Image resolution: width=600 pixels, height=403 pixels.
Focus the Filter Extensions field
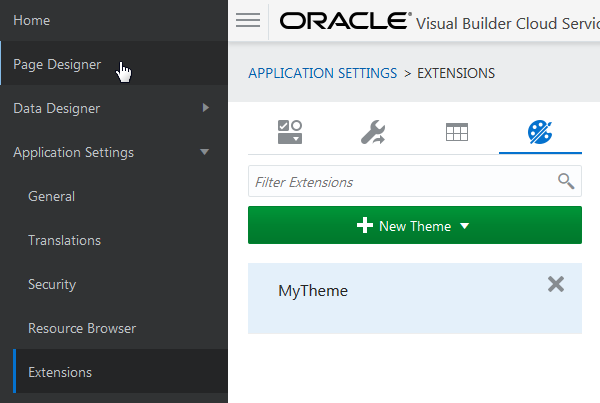click(415, 181)
